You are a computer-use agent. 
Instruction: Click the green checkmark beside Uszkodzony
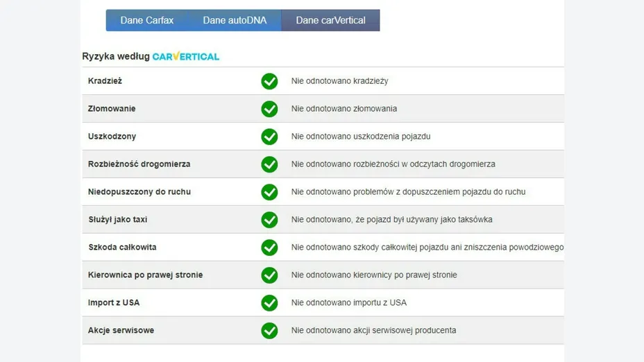coord(269,137)
